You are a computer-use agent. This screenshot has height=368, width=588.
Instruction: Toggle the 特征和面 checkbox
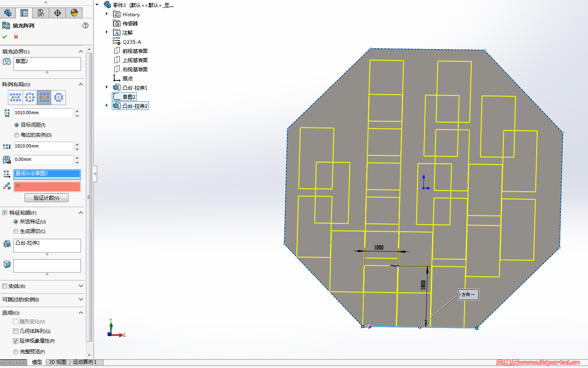pyautogui.click(x=5, y=213)
